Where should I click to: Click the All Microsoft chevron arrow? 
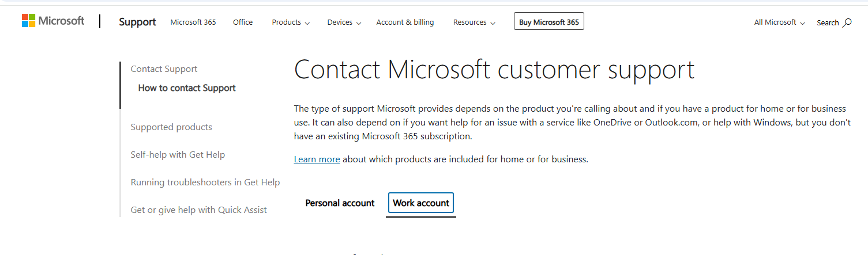pyautogui.click(x=802, y=23)
